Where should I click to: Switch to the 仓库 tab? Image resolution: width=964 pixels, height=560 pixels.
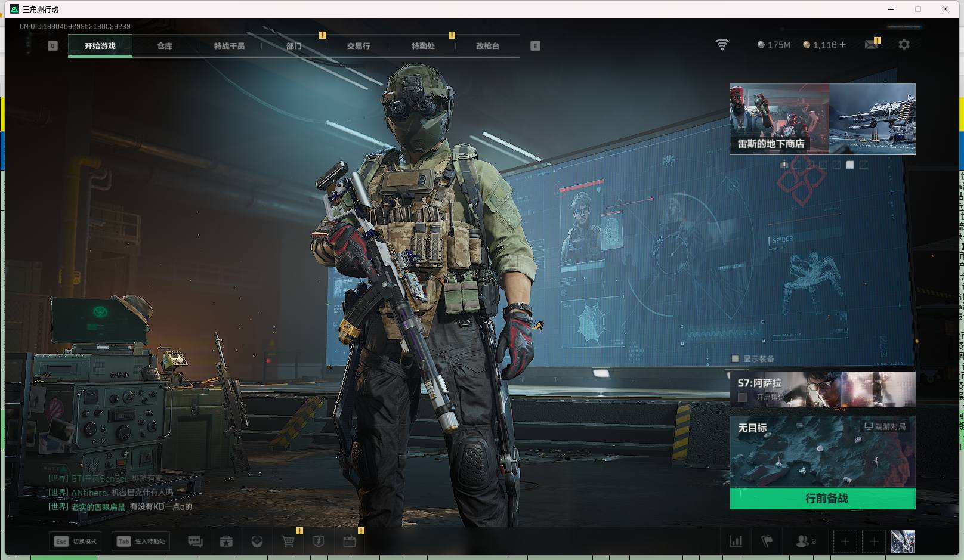[165, 46]
